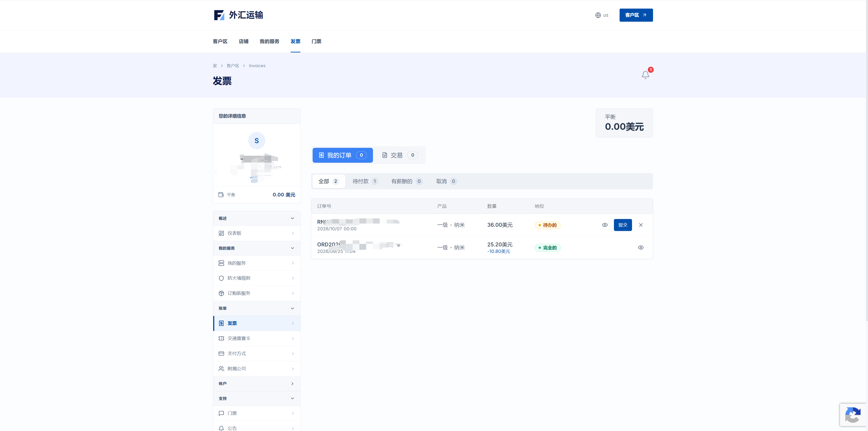Open 交通重置卡 in the sidebar
The height and width of the screenshot is (431, 868).
click(x=257, y=338)
